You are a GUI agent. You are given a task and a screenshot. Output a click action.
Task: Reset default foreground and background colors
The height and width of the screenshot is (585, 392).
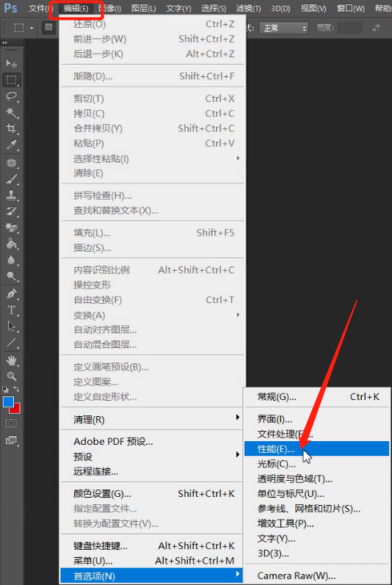click(5, 389)
